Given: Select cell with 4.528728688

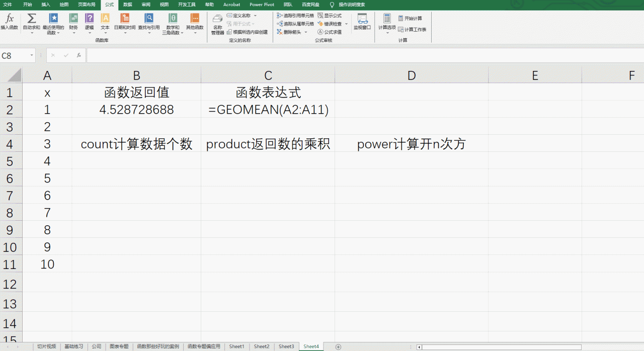Looking at the screenshot, I should (x=136, y=110).
